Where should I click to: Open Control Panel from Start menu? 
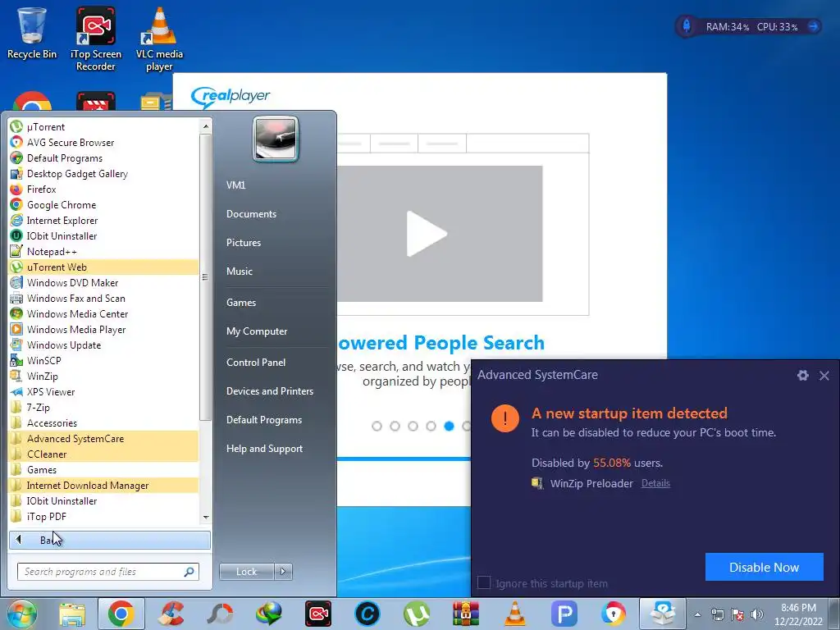click(256, 362)
